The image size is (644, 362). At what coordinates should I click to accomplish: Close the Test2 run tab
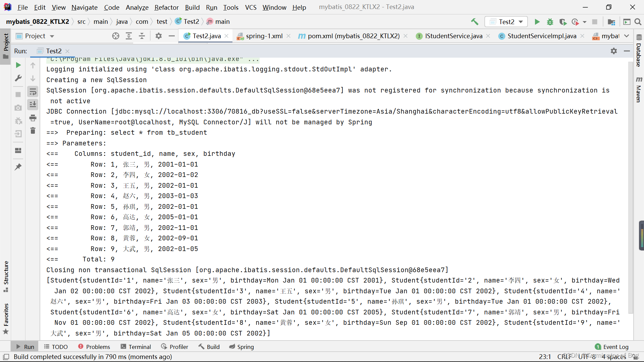coord(67,51)
